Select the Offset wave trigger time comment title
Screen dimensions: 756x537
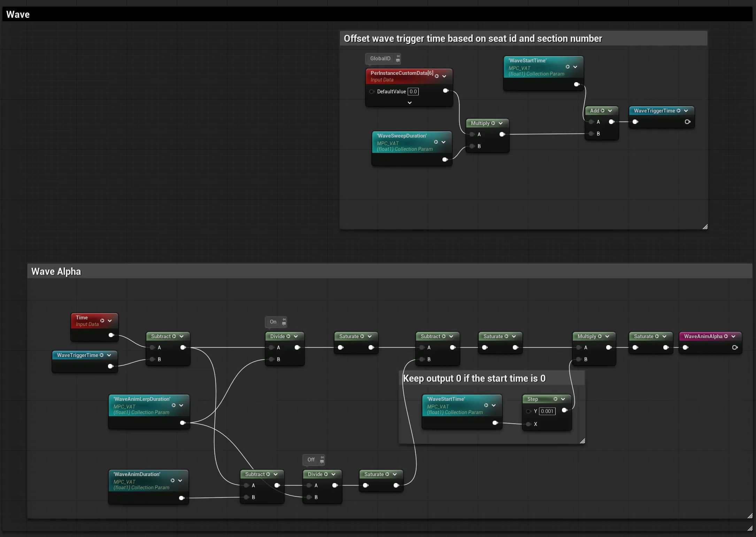473,39
